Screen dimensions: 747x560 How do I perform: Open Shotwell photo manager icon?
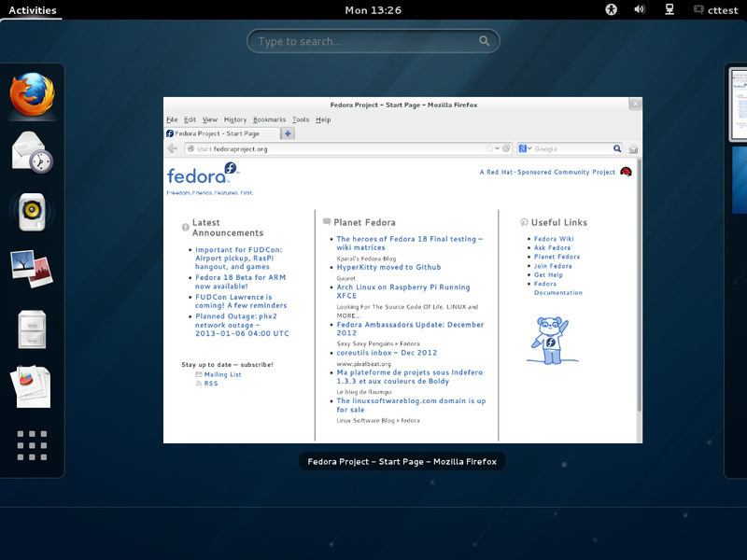click(32, 269)
